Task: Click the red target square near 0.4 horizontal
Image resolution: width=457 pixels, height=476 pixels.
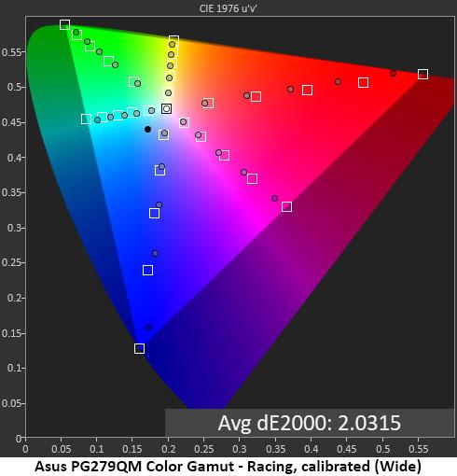Action: [307, 91]
